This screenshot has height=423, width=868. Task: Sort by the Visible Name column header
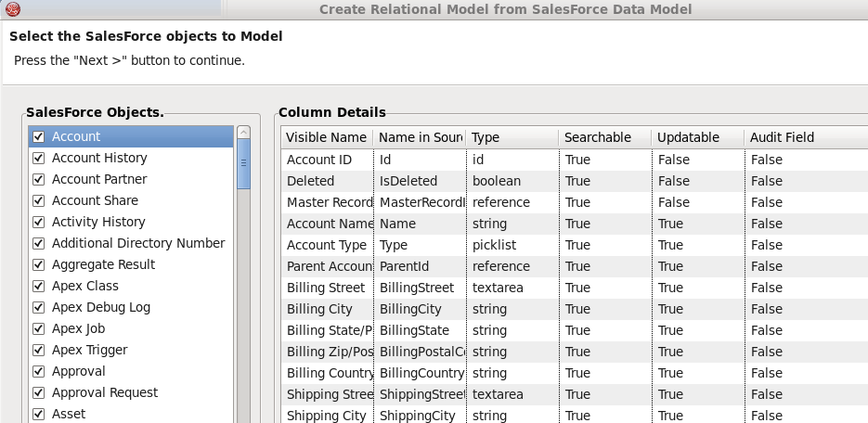point(327,137)
